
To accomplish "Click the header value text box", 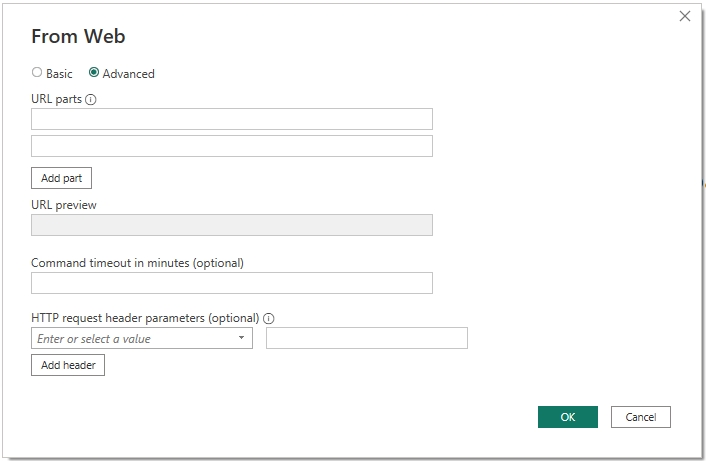I will [367, 339].
